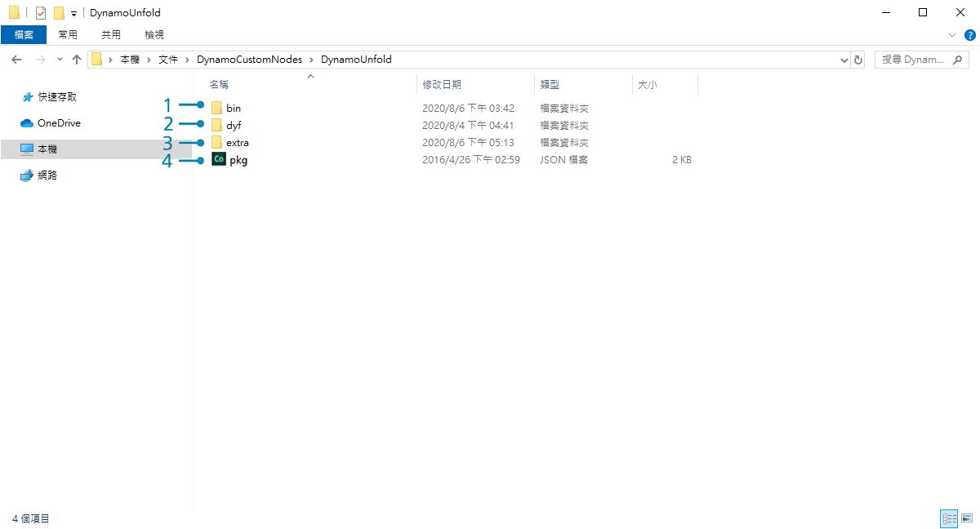
Task: Minimize the DynamoUnfold window
Action: point(885,12)
